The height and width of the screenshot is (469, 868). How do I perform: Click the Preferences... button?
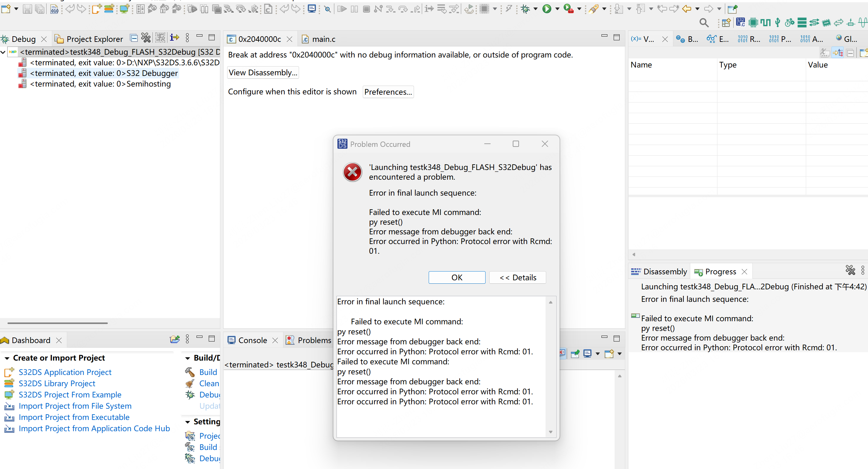point(388,92)
